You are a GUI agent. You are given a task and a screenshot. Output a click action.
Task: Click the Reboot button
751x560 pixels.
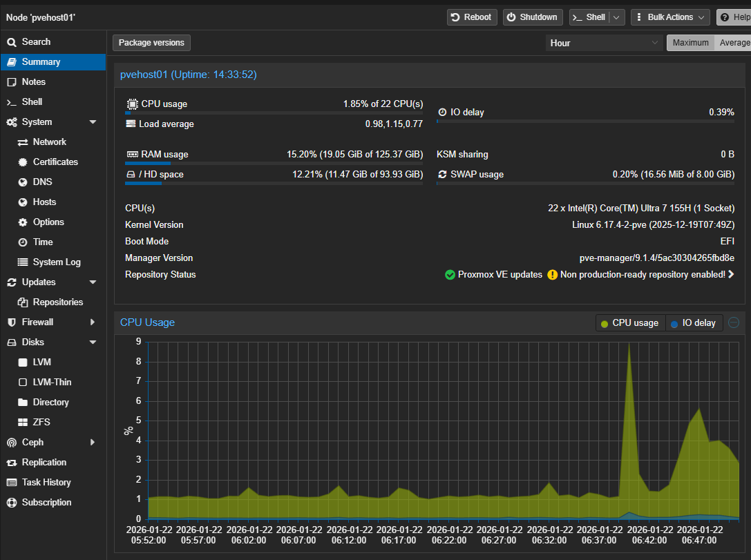tap(470, 17)
